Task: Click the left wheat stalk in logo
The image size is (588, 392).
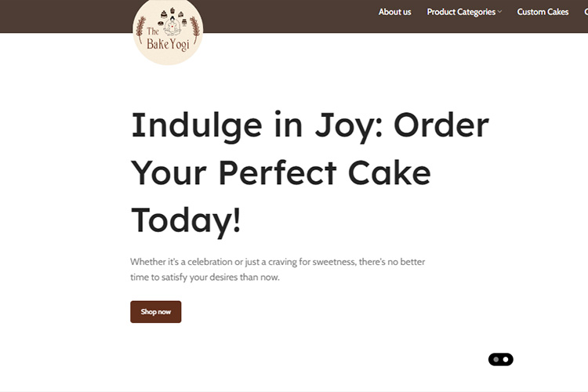Action: [141, 30]
